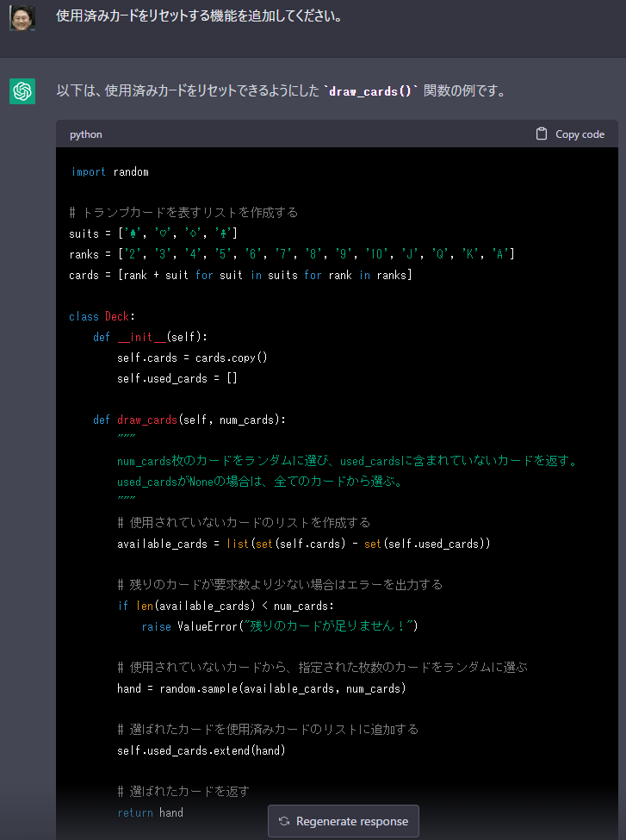
Task: Click the suits list definition line
Action: coord(153,233)
